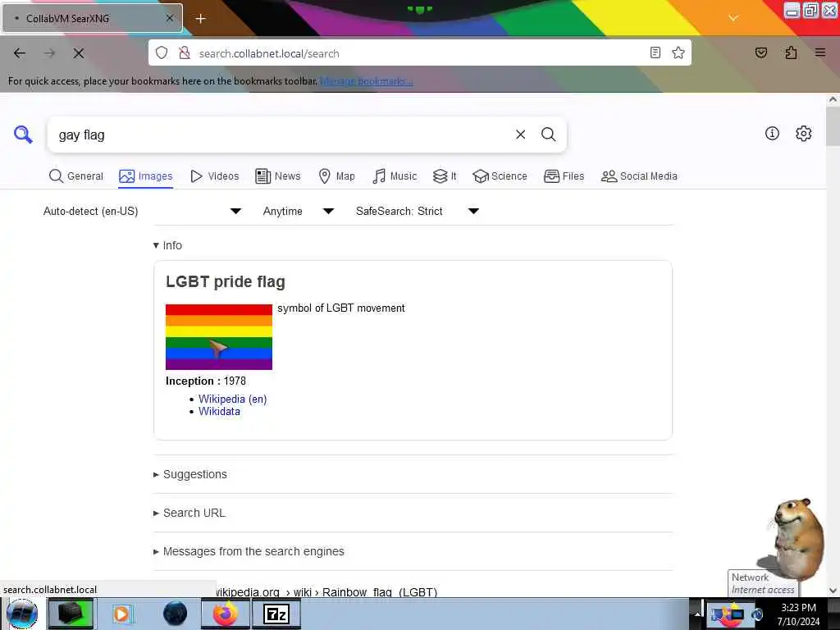Viewport: 840px width, 630px height.
Task: Click the 'LGBT pride flag' heading
Action: click(x=225, y=282)
